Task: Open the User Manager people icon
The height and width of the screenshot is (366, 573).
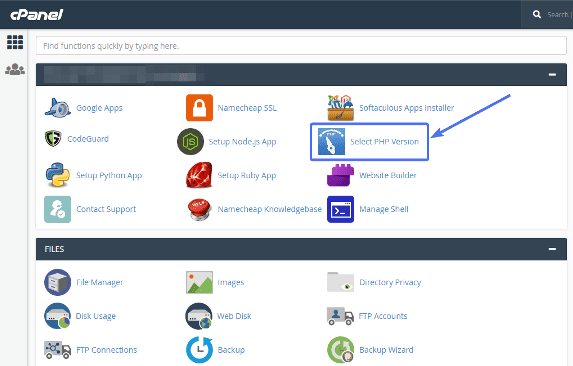Action: 15,69
